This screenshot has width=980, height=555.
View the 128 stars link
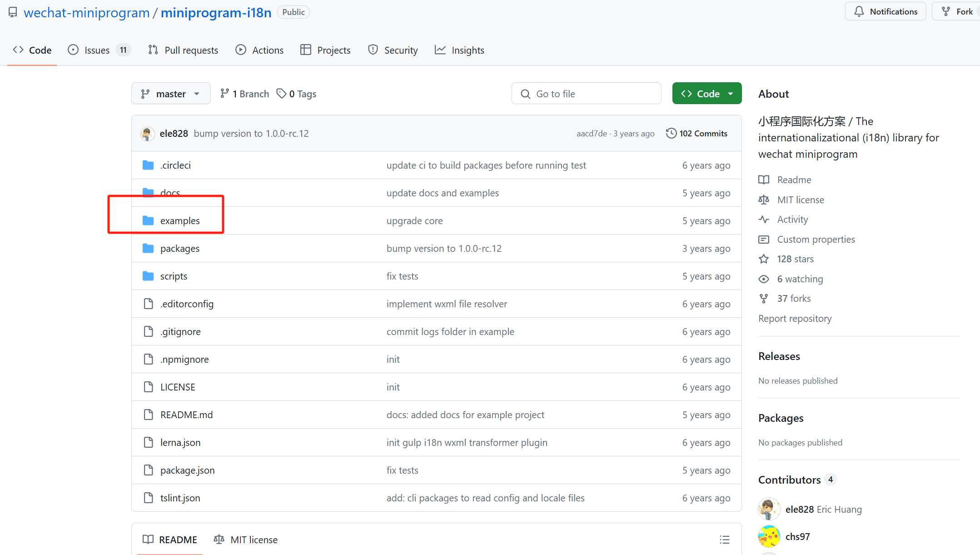pos(795,259)
